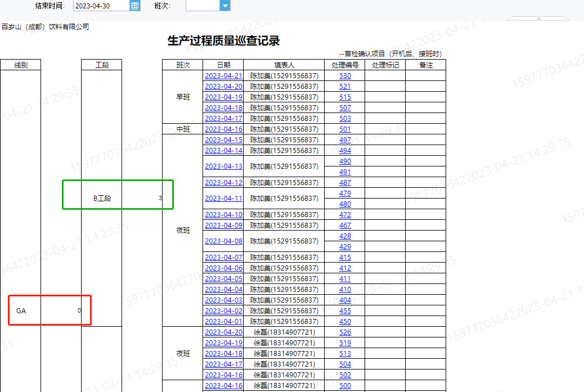The height and width of the screenshot is (392, 584).
Task: Open process number link 411
Action: (345, 279)
